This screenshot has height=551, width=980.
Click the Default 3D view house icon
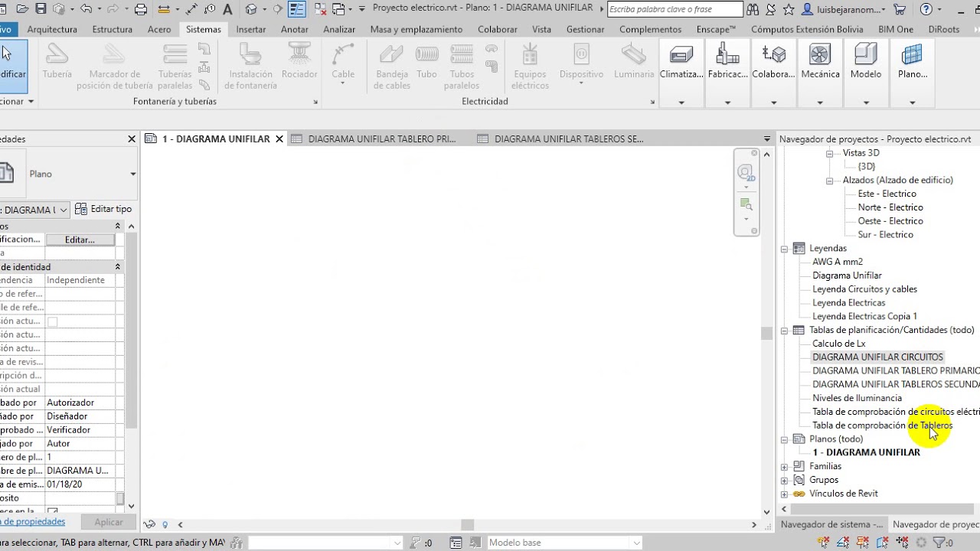click(x=251, y=9)
